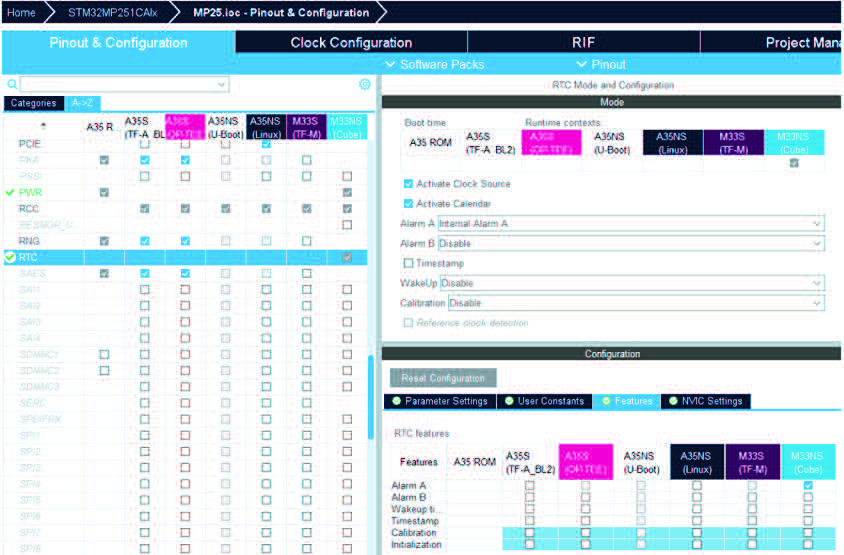Check SDMMC1 A35 ROM checkbox
This screenshot has height=555, width=844.
click(104, 354)
